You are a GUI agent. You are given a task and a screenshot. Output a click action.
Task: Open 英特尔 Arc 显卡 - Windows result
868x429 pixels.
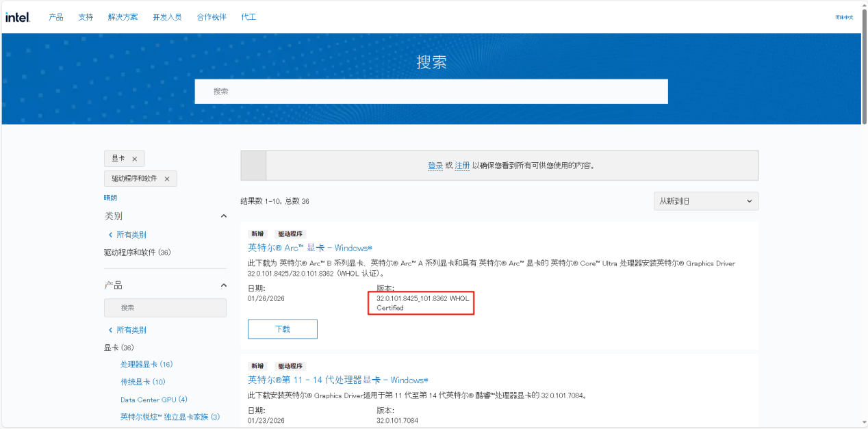click(x=310, y=248)
